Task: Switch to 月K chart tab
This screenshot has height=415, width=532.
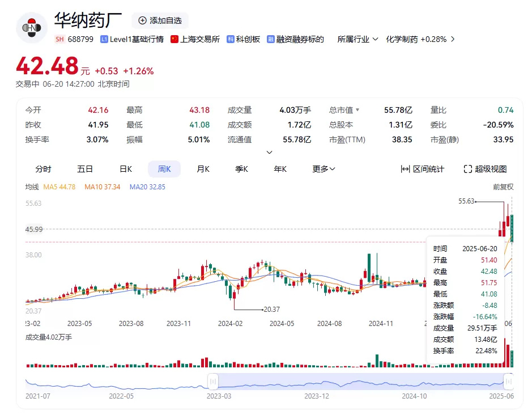Action: [203, 169]
